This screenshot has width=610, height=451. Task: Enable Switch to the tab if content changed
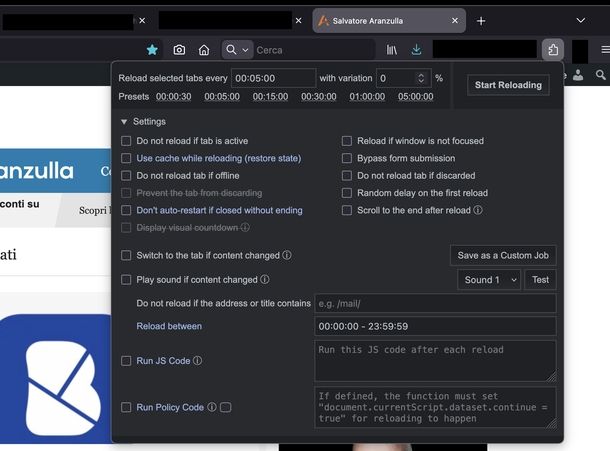[x=126, y=255]
